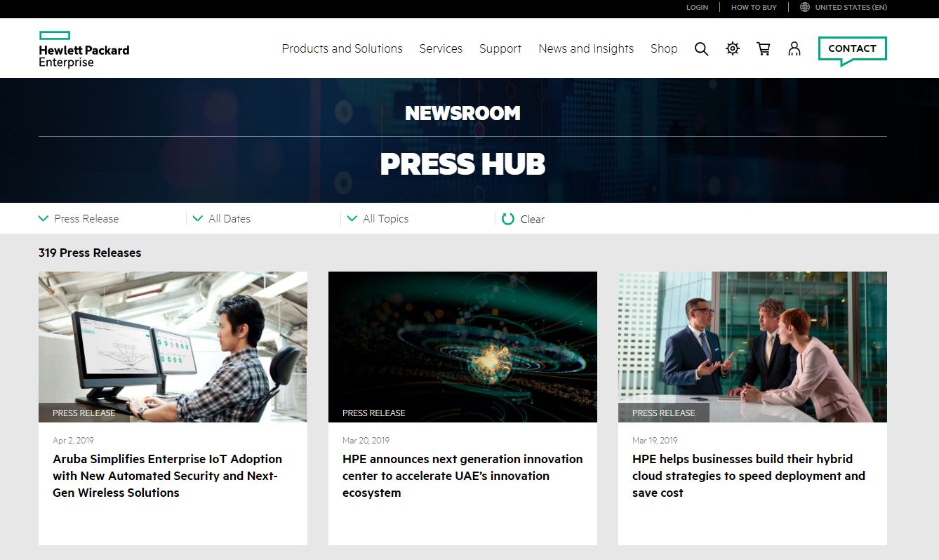Click PRESS RELEASE tag on hybrid cloud card

[x=664, y=413]
